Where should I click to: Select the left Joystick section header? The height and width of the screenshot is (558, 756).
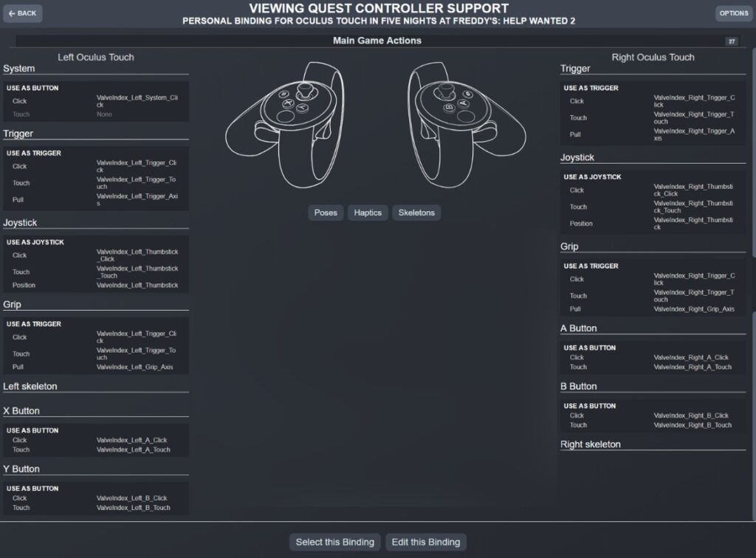96,223
